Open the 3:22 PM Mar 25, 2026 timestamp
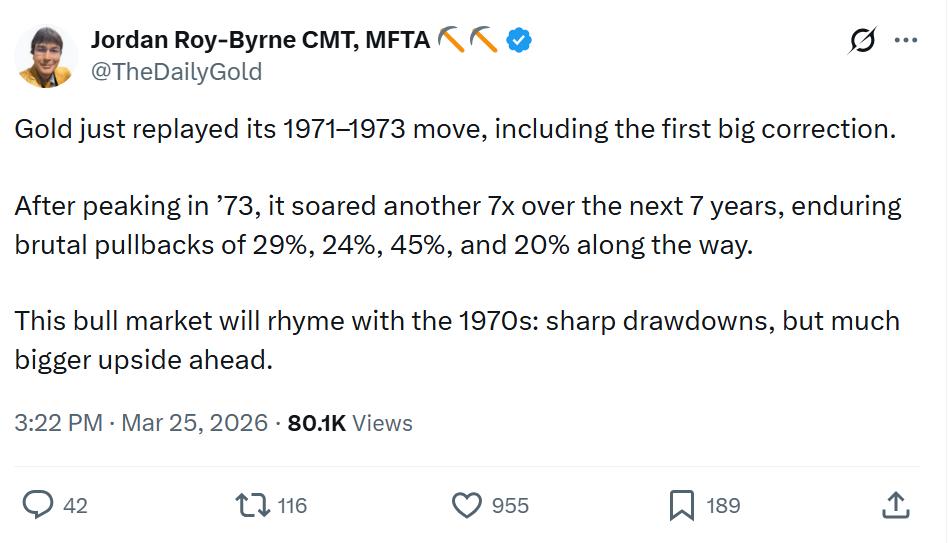This screenshot has width=949, height=543. (x=141, y=423)
